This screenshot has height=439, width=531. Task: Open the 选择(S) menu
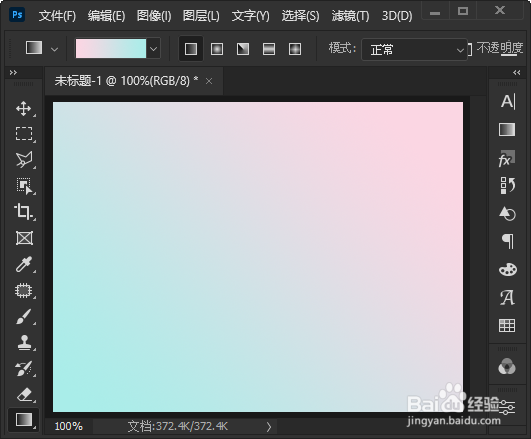click(300, 16)
